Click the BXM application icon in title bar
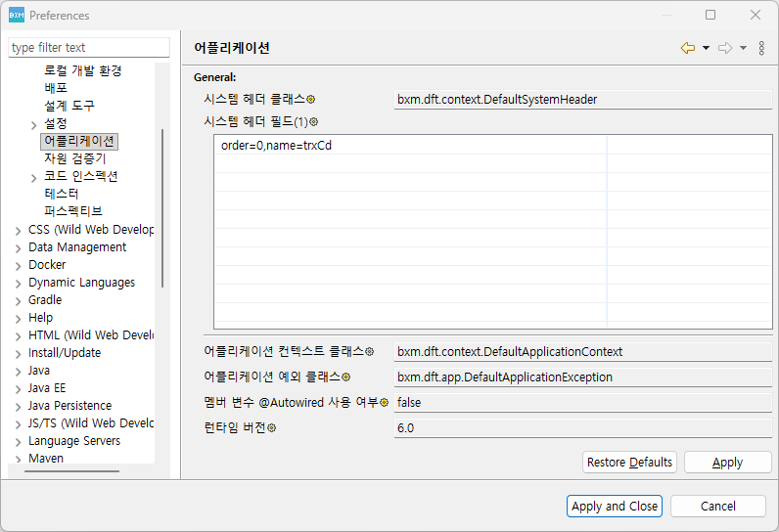 (17, 15)
